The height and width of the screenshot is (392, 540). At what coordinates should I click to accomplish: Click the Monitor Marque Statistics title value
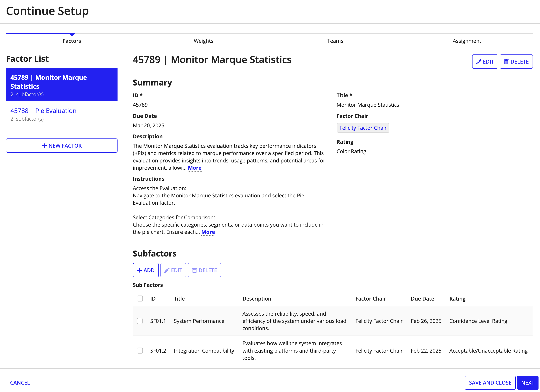tap(368, 105)
